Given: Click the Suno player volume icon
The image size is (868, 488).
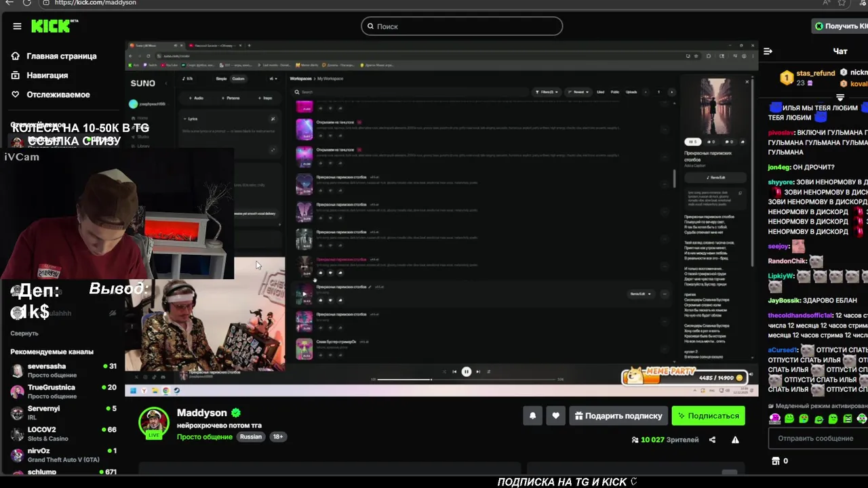Looking at the screenshot, I should (x=751, y=374).
